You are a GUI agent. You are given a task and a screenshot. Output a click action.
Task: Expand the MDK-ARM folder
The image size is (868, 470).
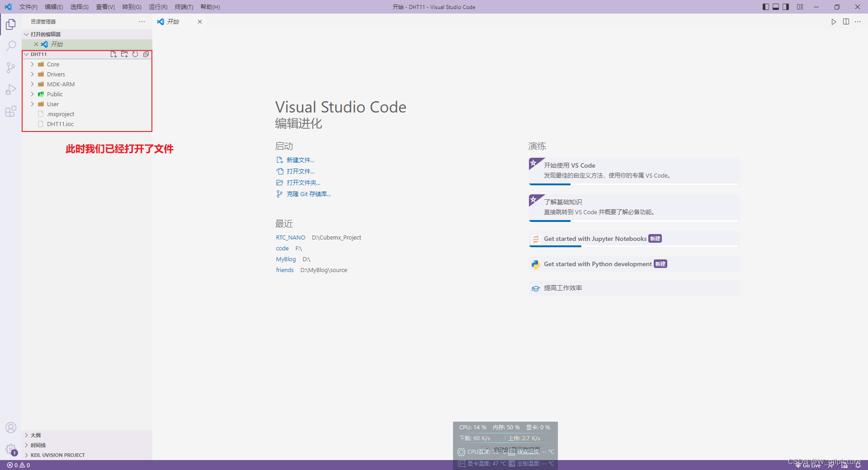(x=61, y=84)
